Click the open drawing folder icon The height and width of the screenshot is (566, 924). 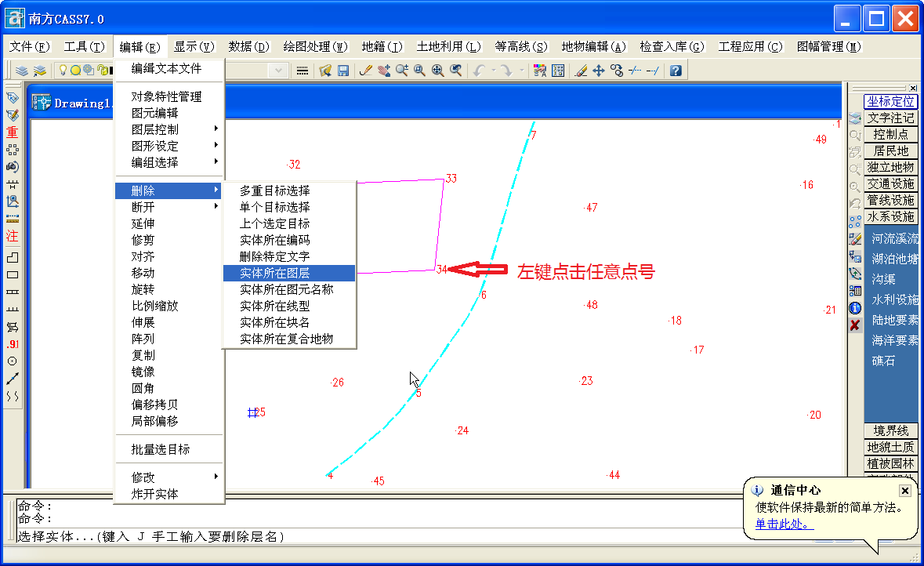pyautogui.click(x=325, y=71)
